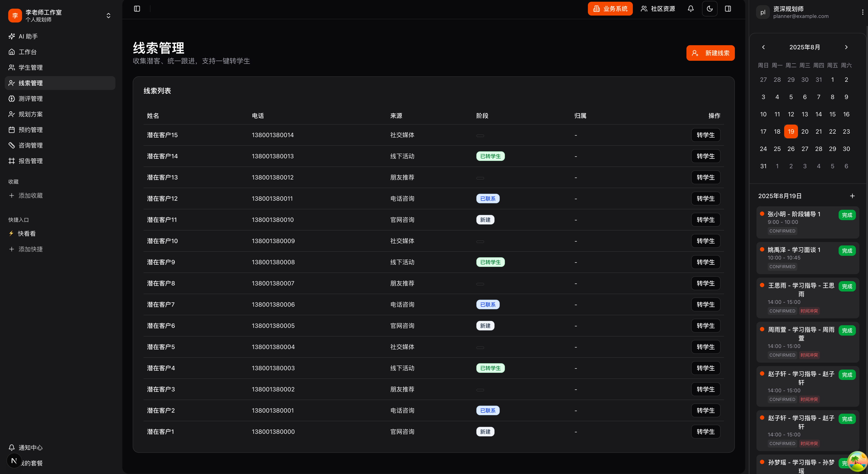Expand the 李老师工作室 workspace switcher
Screen dimensions: 868x474
click(108, 16)
